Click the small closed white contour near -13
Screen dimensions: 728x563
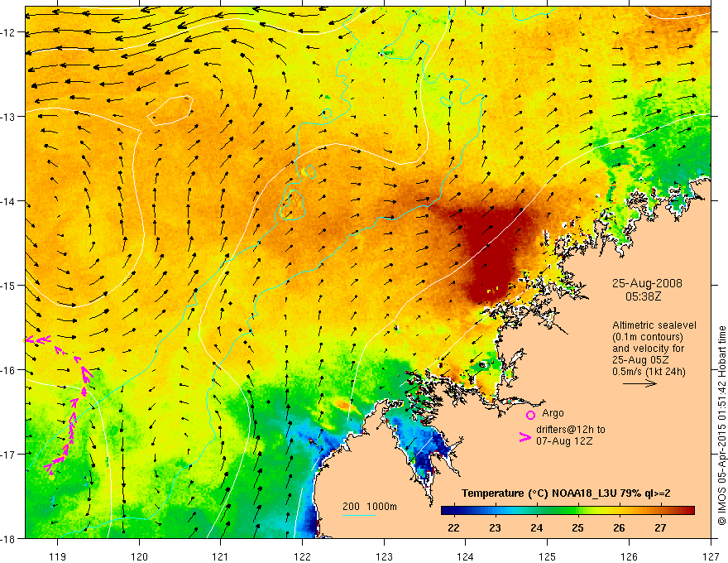[x=170, y=110]
